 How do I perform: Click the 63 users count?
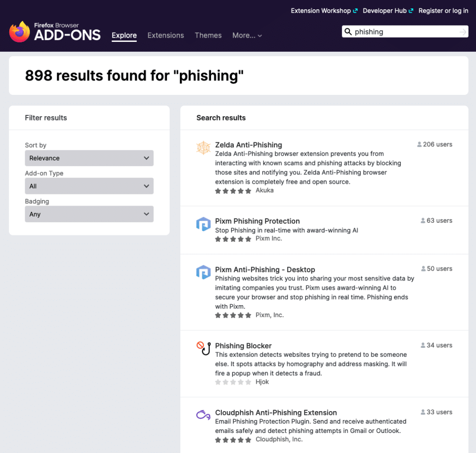pos(439,220)
